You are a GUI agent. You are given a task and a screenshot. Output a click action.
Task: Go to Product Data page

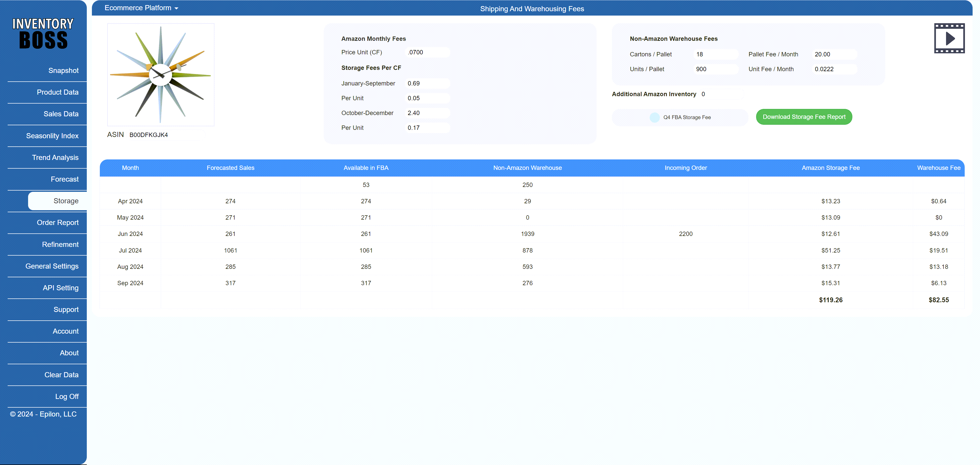pos(57,92)
